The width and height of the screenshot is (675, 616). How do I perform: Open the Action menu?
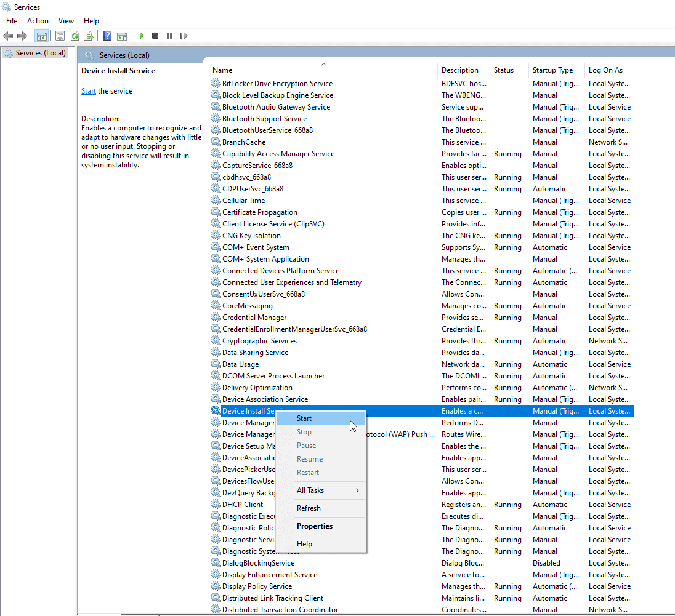[38, 20]
